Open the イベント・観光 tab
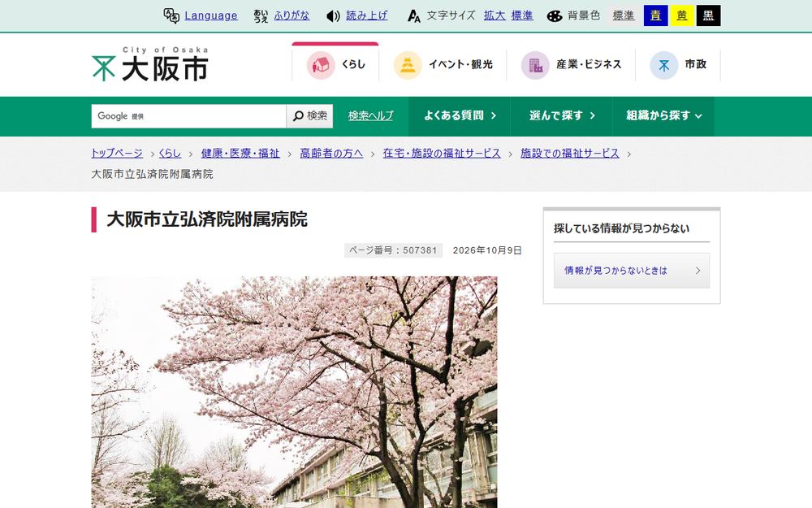812x508 pixels. 443,65
